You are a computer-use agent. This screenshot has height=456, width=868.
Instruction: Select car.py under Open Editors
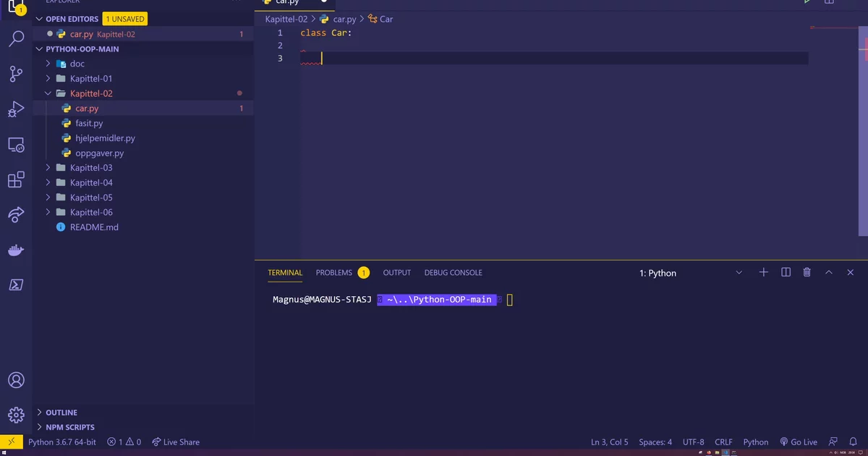[143, 34]
